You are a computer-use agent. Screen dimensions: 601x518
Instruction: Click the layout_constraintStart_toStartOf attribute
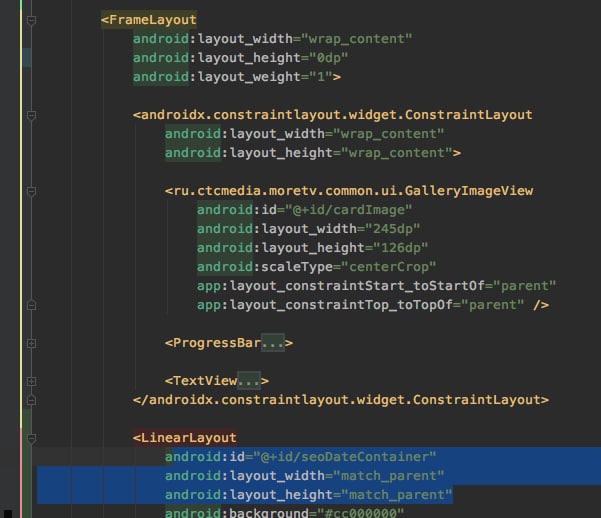coord(376,286)
